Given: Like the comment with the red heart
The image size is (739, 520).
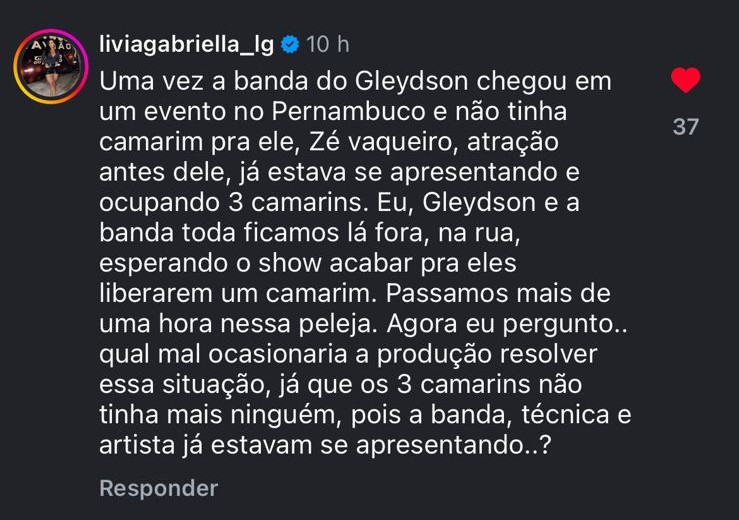Looking at the screenshot, I should point(685,80).
